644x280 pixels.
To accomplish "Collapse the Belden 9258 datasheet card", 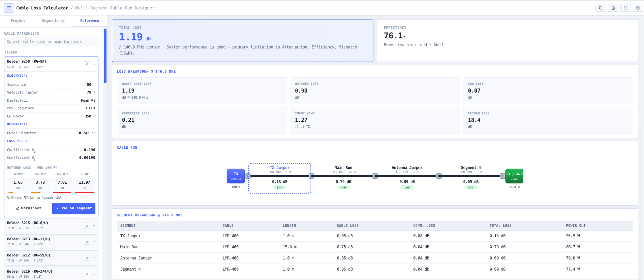I will (x=94, y=64).
